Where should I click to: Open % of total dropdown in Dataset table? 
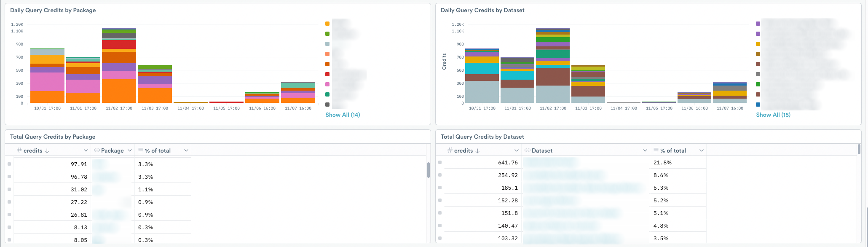702,150
